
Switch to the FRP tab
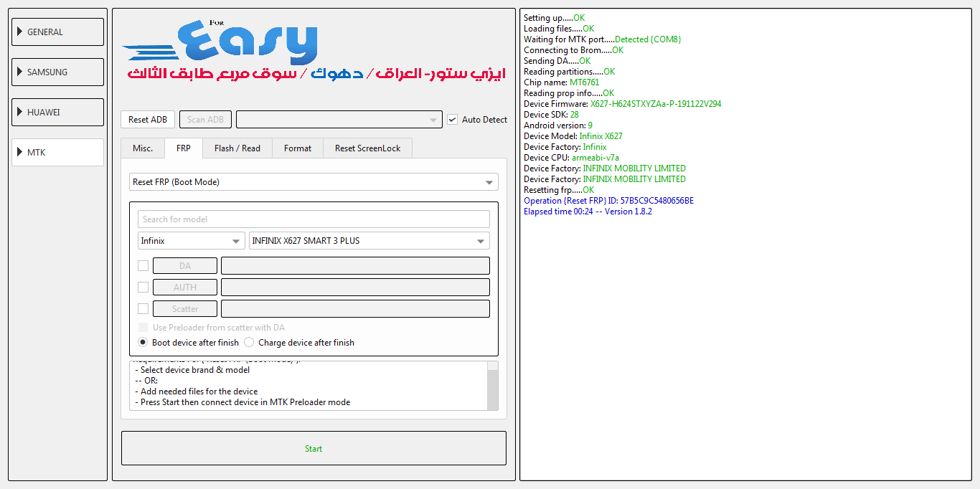point(184,148)
